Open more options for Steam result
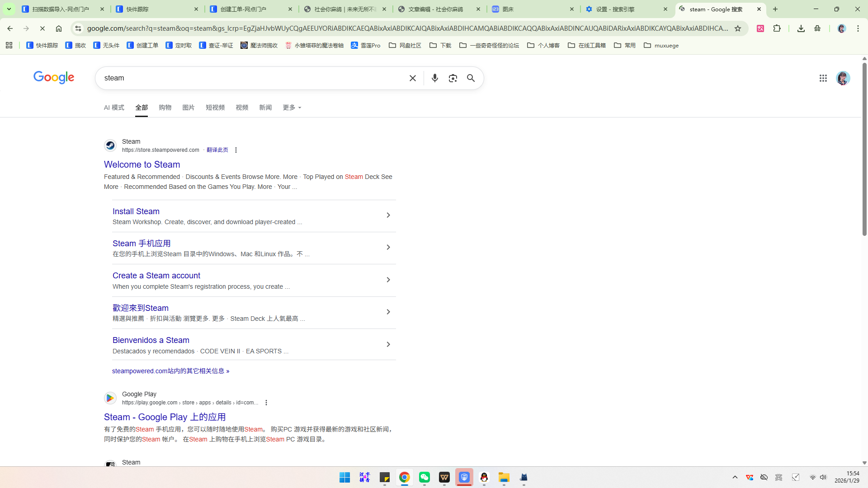This screenshot has height=488, width=868. [x=236, y=150]
